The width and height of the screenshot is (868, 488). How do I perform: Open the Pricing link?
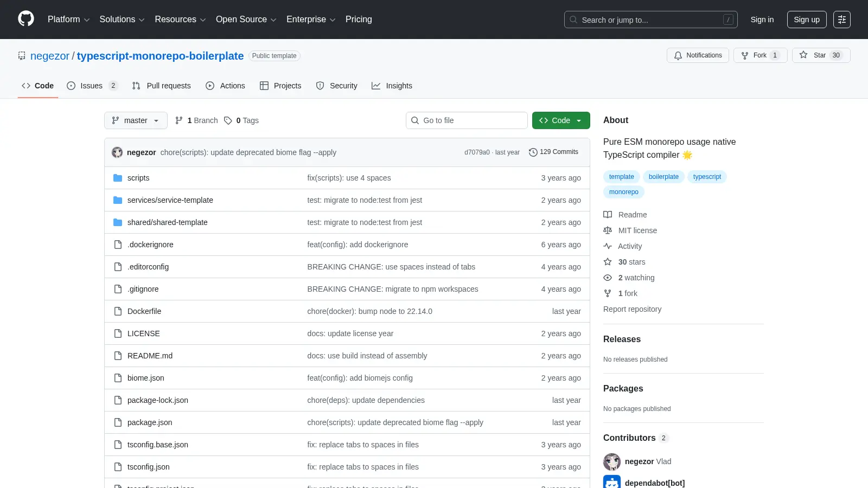359,20
